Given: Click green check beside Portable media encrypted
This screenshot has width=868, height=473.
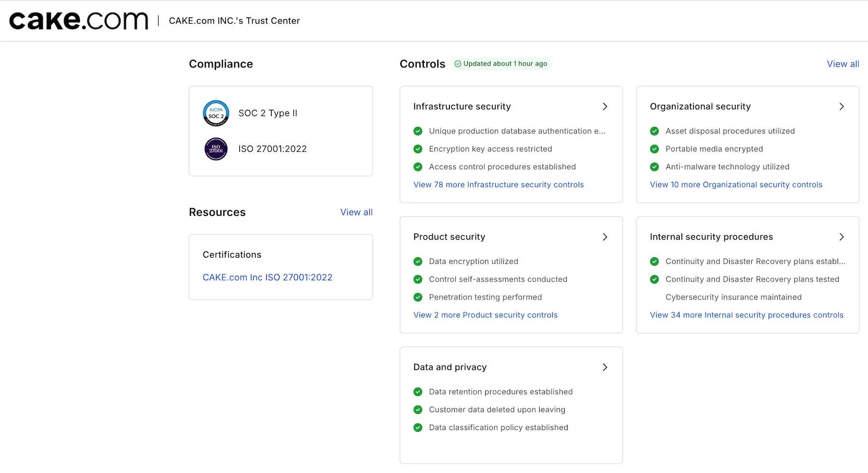Looking at the screenshot, I should [654, 149].
